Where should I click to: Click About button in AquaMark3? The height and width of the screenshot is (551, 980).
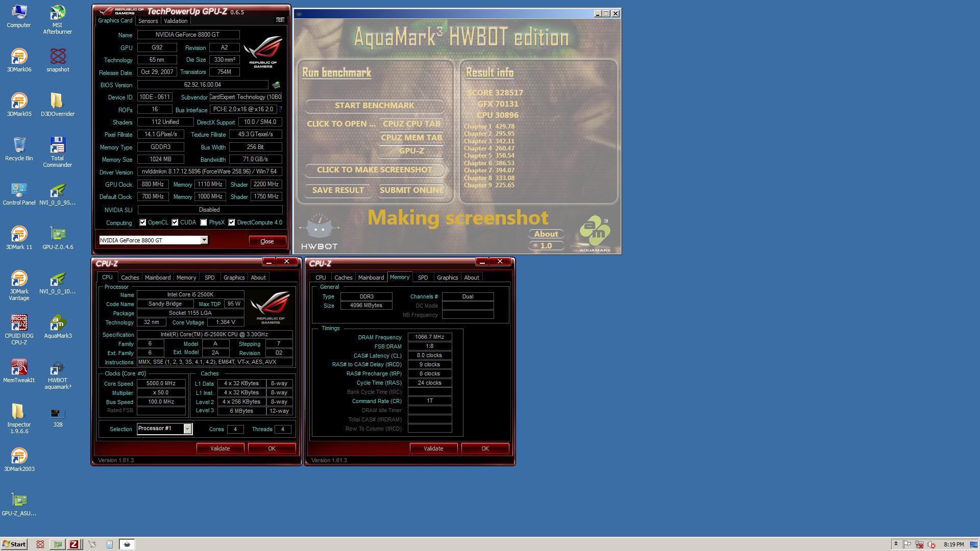(546, 234)
